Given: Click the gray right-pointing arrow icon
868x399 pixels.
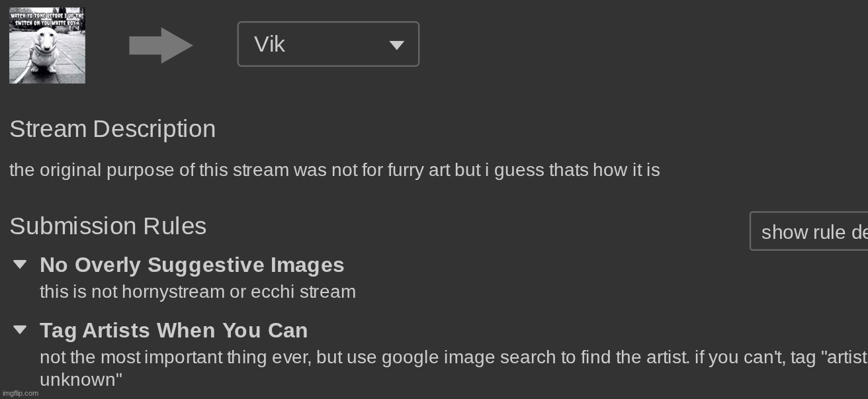Looking at the screenshot, I should click(x=161, y=46).
